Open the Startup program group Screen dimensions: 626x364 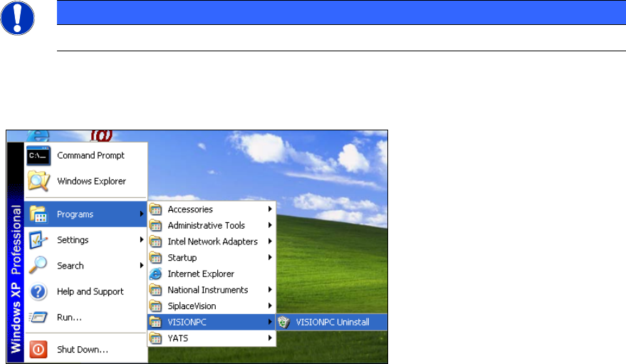click(212, 257)
